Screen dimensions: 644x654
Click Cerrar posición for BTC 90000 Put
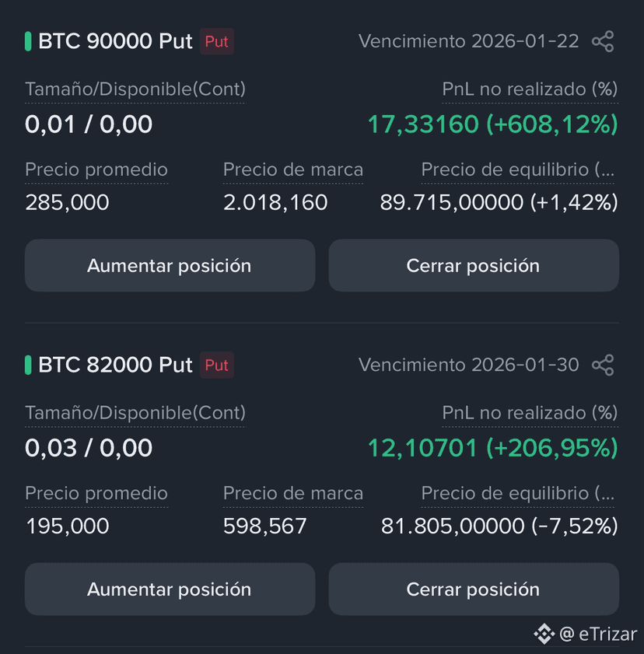click(x=474, y=265)
